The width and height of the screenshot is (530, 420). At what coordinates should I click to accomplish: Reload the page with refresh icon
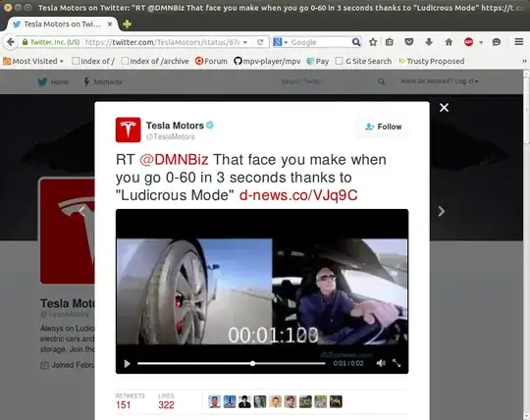point(260,42)
